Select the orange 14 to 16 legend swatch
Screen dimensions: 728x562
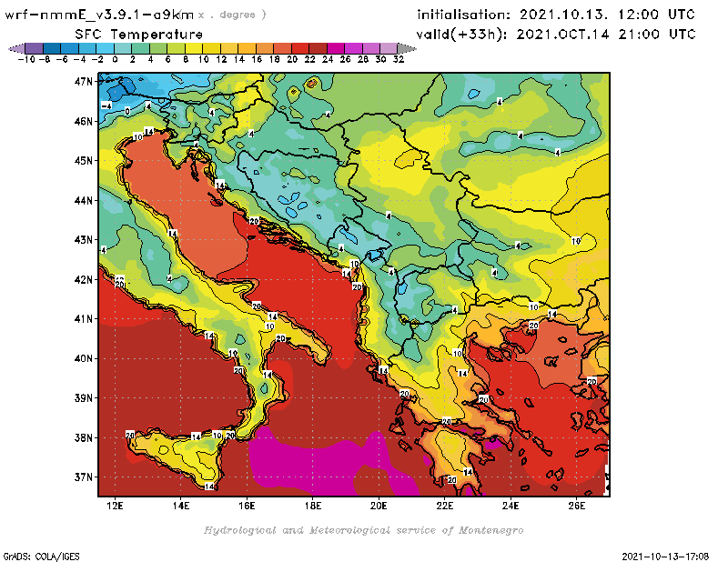(247, 48)
